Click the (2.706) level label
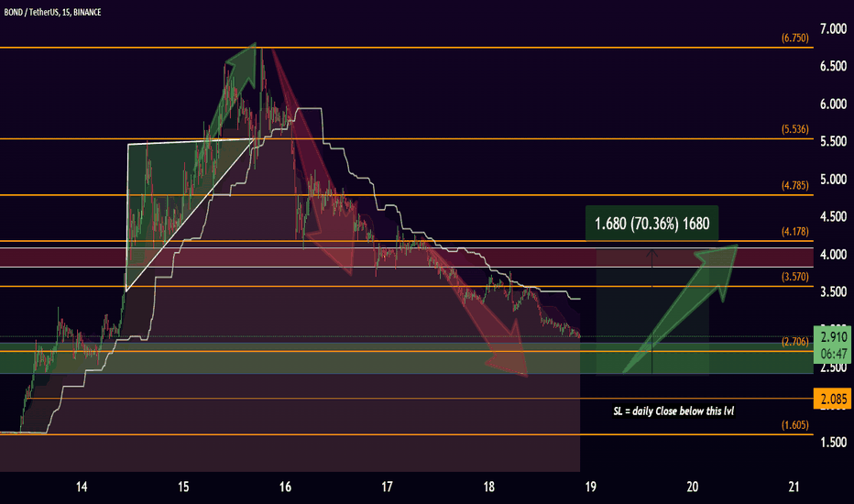Image resolution: width=854 pixels, height=504 pixels. (x=794, y=342)
